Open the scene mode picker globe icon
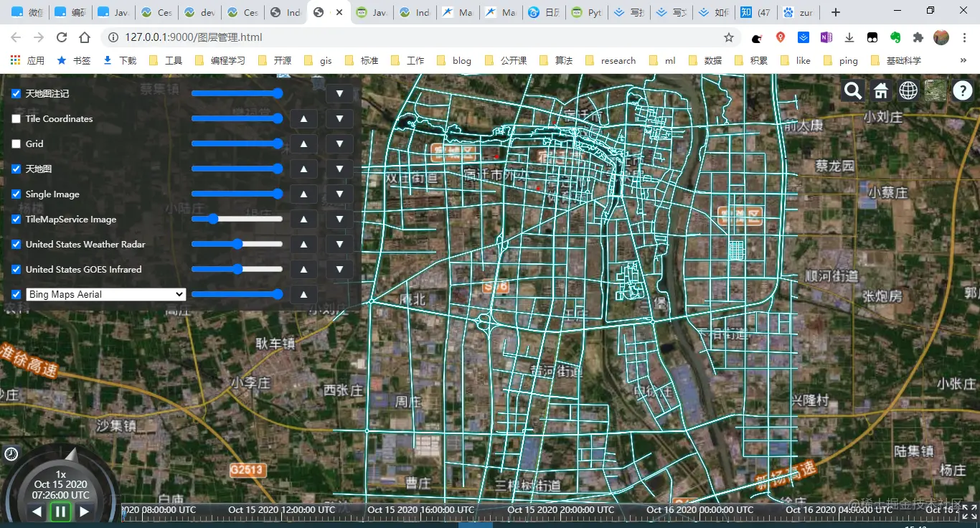Image resolution: width=980 pixels, height=528 pixels. click(x=908, y=91)
